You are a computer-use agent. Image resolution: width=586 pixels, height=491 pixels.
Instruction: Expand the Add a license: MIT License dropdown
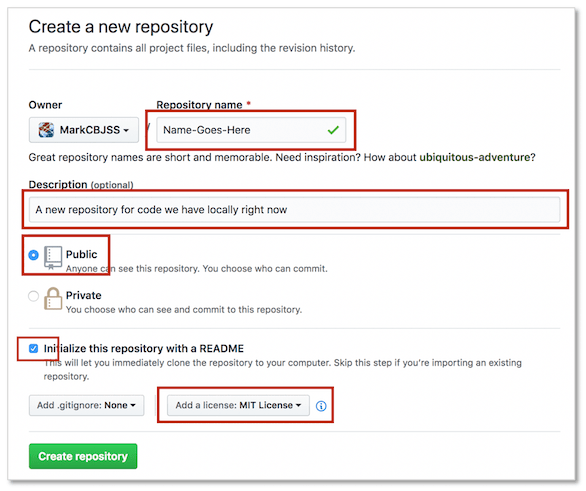[238, 405]
